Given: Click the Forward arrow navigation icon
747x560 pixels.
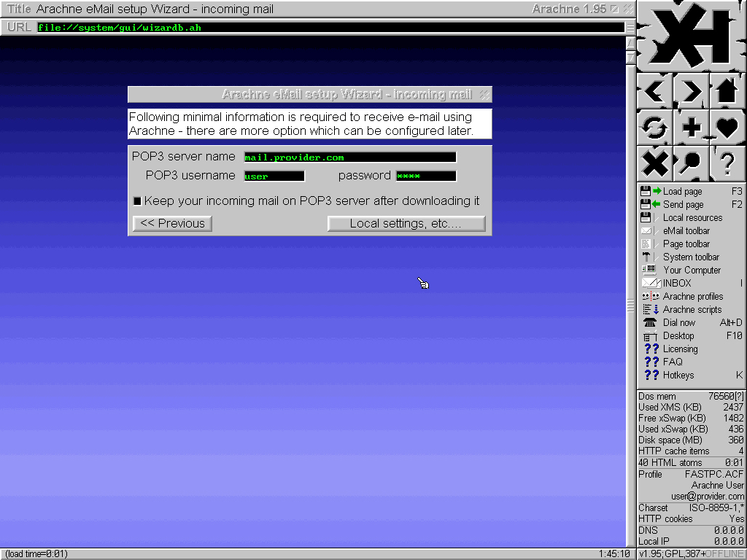Looking at the screenshot, I should [x=691, y=90].
